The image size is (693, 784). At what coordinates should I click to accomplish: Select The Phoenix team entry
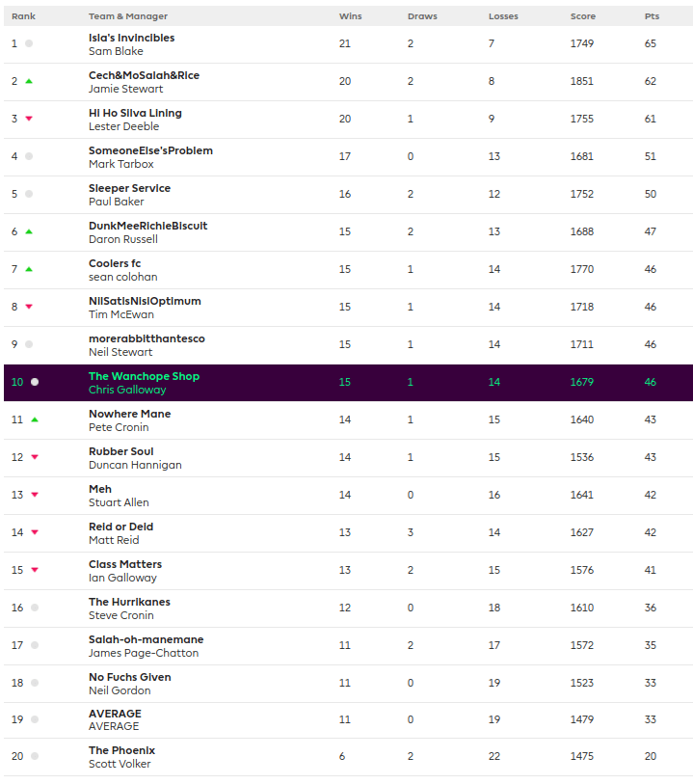point(121,750)
